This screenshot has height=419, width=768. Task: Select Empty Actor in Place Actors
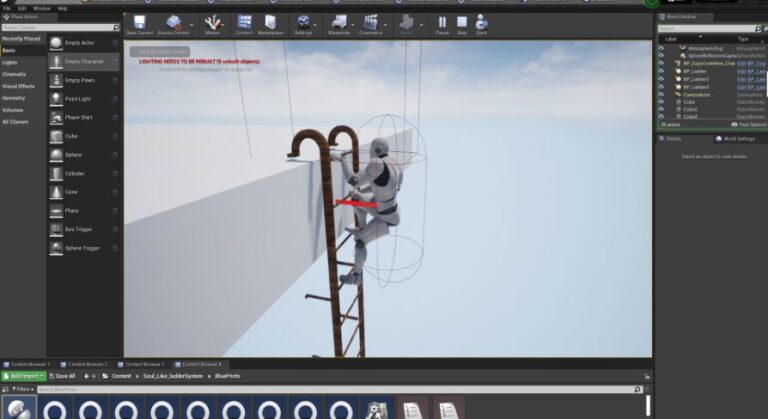point(84,43)
